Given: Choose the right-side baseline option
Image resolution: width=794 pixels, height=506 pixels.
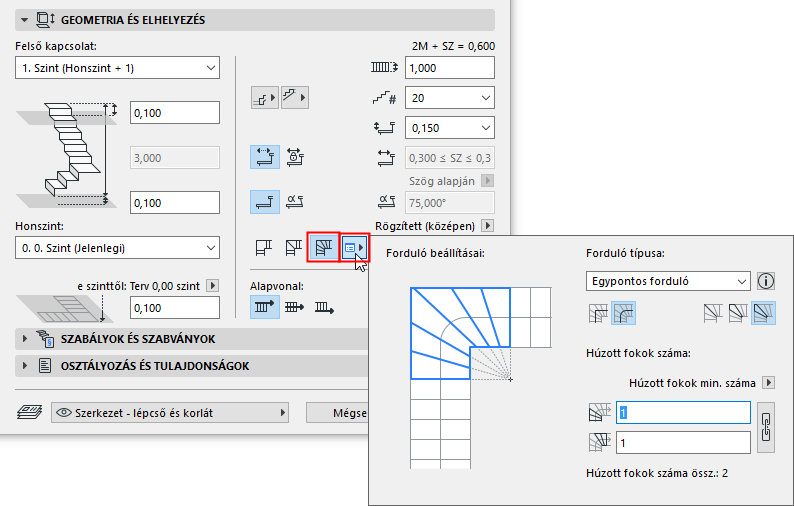Looking at the screenshot, I should click(x=324, y=307).
